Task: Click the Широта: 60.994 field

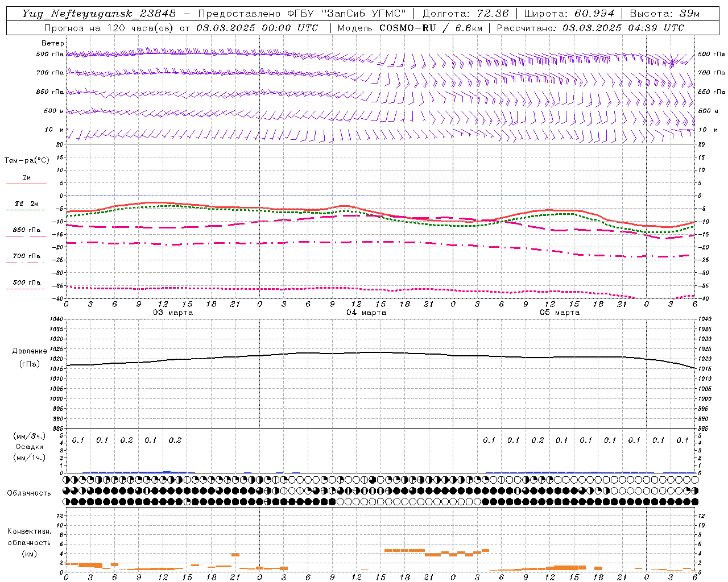Action: coord(569,14)
